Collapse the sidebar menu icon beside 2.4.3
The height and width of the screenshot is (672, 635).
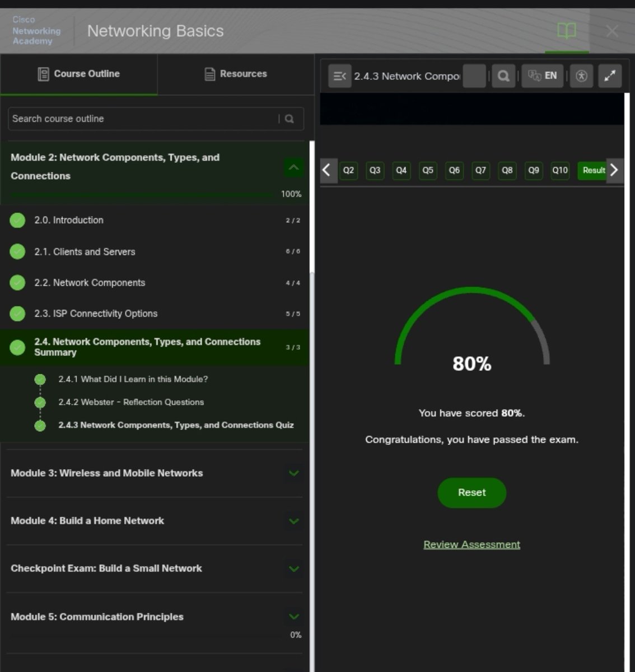(x=339, y=76)
